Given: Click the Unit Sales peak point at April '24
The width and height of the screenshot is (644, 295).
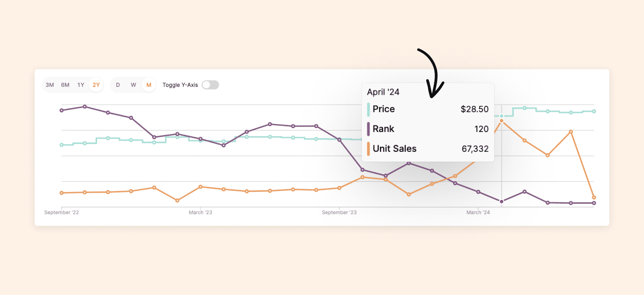Looking at the screenshot, I should tap(502, 121).
